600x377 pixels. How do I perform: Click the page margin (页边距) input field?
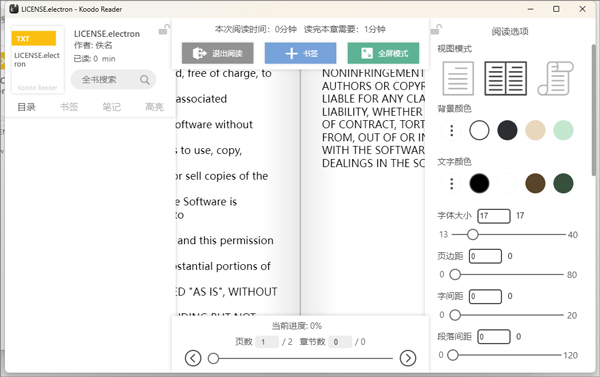(485, 256)
